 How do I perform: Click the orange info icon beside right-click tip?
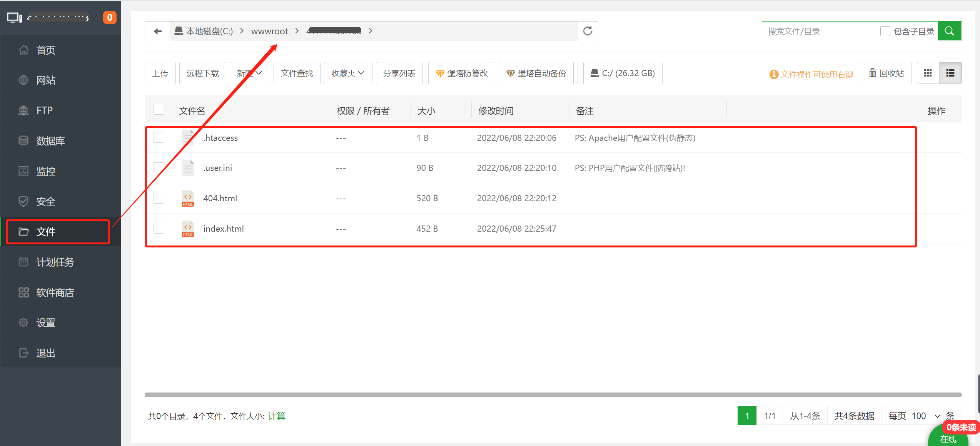coord(773,74)
